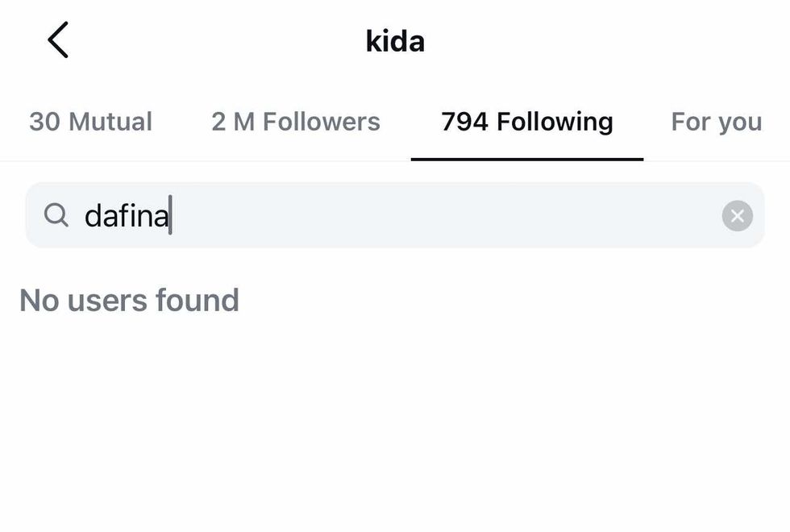View kida's followers list

(x=295, y=122)
